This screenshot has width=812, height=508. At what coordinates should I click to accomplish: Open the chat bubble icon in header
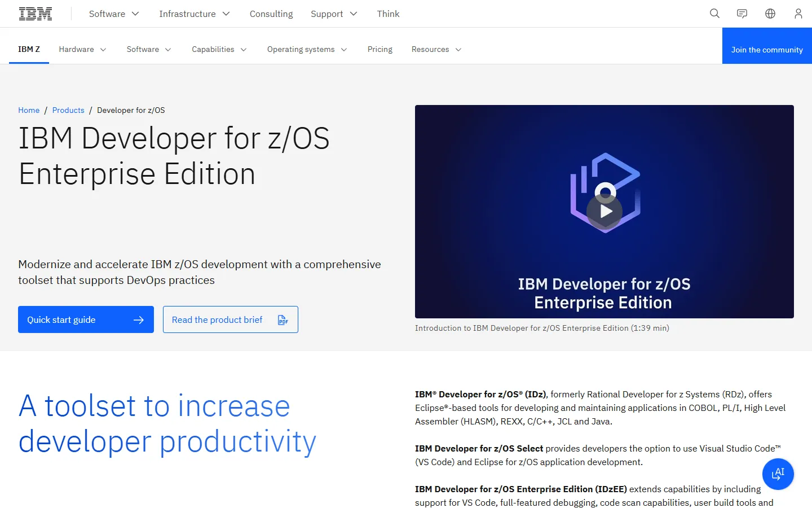pyautogui.click(x=742, y=14)
